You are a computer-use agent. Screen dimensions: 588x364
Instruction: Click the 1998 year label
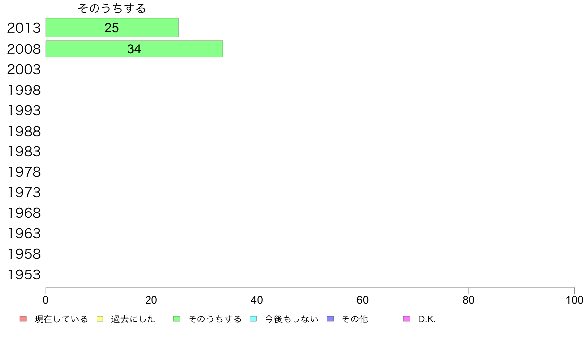pos(24,90)
